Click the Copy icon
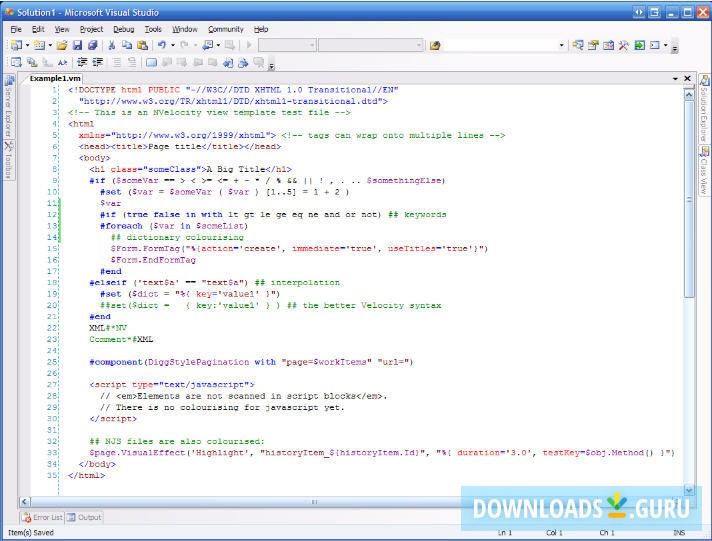Viewport: 712px width, 541px height. click(x=127, y=45)
